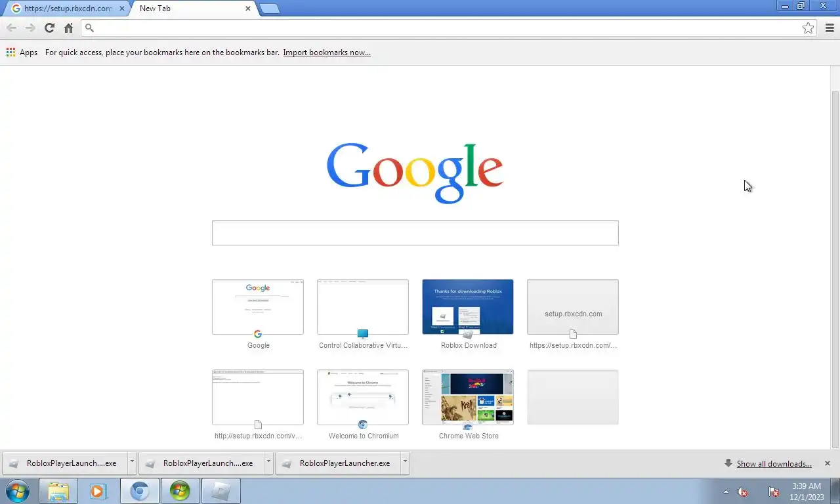Open File Explorer from taskbar
840x504 pixels.
58,491
